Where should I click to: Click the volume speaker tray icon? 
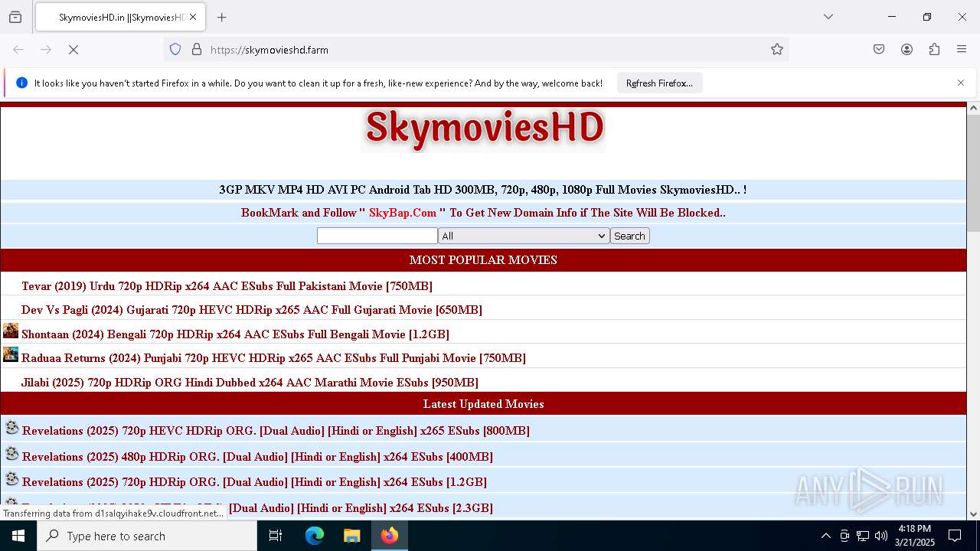coord(881,536)
